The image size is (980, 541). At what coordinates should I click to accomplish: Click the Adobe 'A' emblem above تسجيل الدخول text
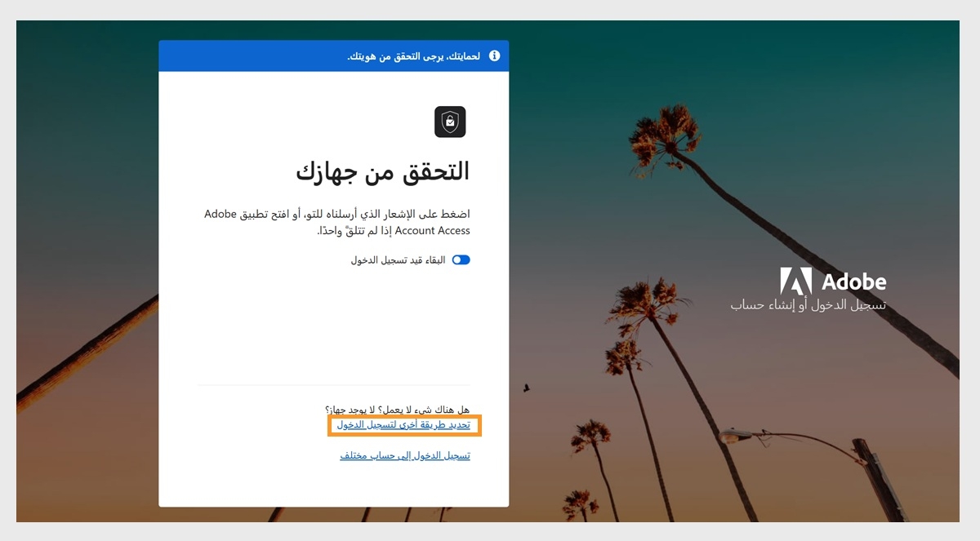click(798, 282)
